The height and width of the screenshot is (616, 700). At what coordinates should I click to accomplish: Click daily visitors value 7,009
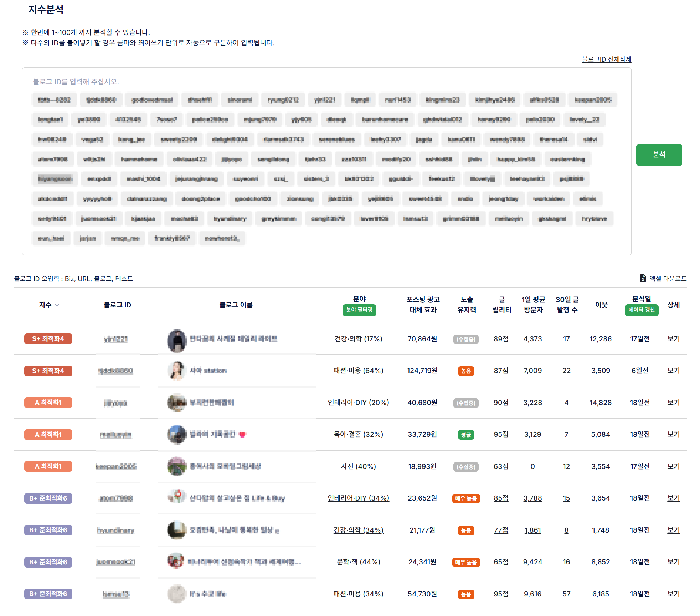tap(532, 371)
